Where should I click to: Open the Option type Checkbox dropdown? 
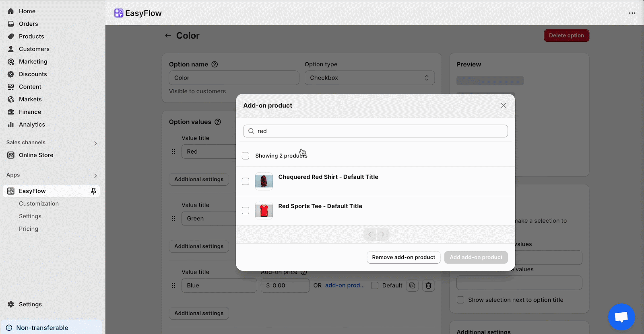pos(369,78)
